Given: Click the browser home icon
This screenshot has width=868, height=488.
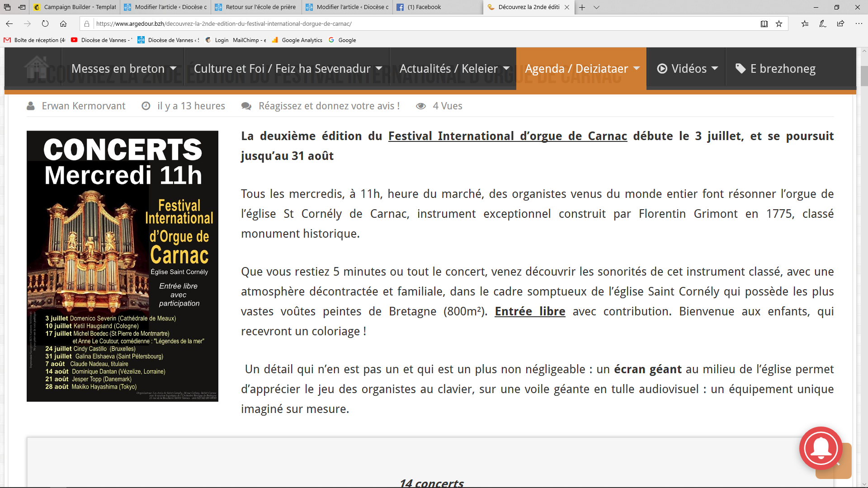Looking at the screenshot, I should coord(63,24).
